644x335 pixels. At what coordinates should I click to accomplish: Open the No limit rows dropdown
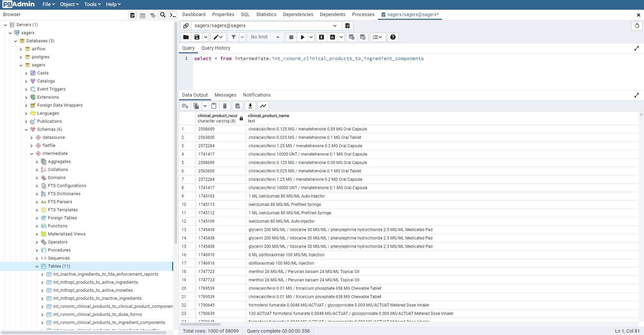click(x=265, y=37)
